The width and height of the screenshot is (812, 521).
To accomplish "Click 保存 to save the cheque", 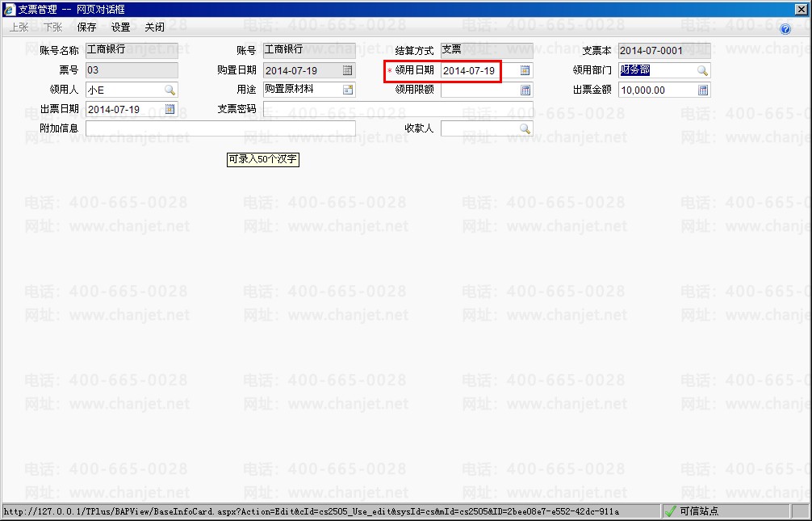I will click(x=86, y=27).
